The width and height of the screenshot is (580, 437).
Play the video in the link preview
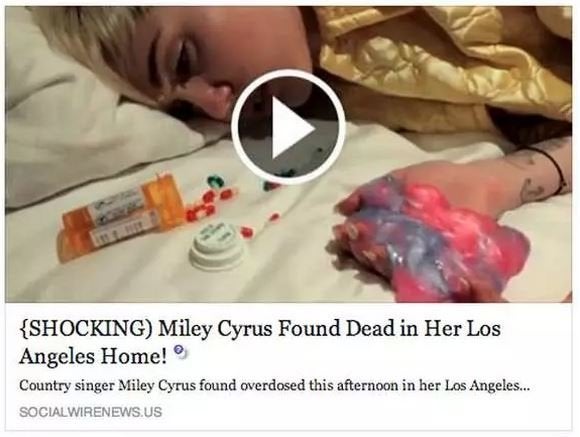289,127
